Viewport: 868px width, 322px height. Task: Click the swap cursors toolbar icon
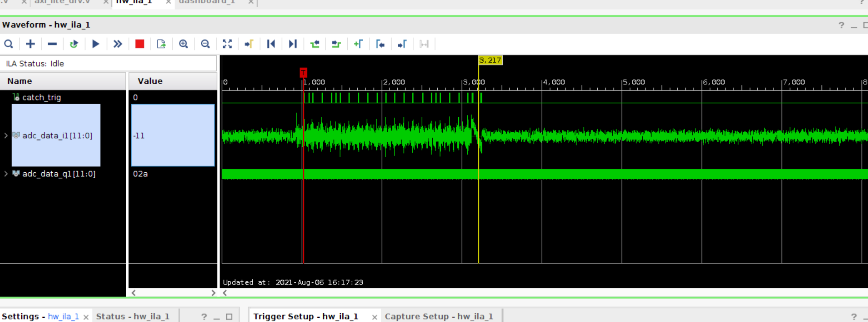(x=424, y=44)
